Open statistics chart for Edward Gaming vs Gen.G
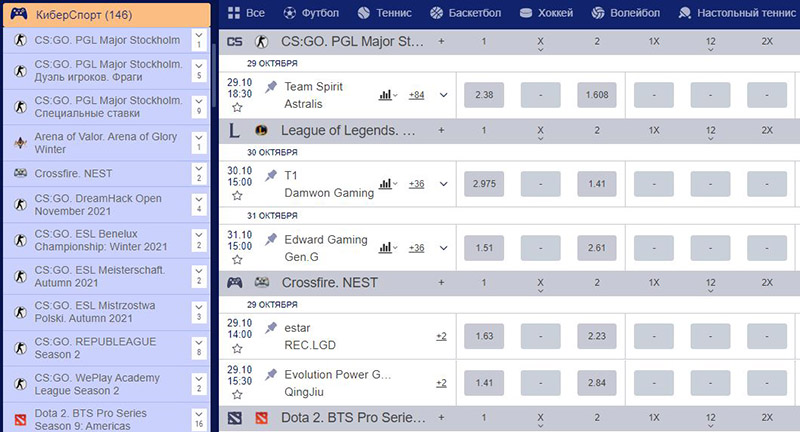The height and width of the screenshot is (432, 800). (x=387, y=248)
